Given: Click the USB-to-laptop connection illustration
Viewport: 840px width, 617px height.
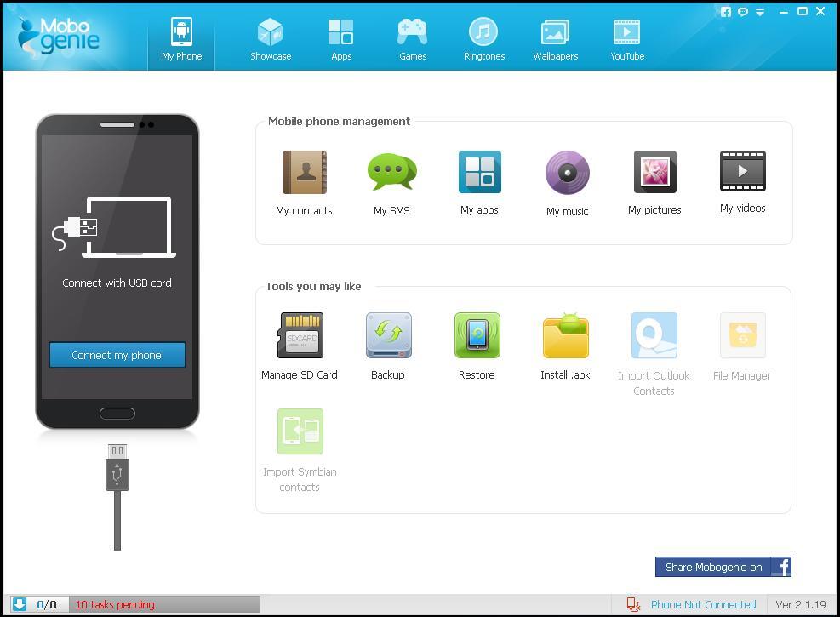Looking at the screenshot, I should point(114,227).
